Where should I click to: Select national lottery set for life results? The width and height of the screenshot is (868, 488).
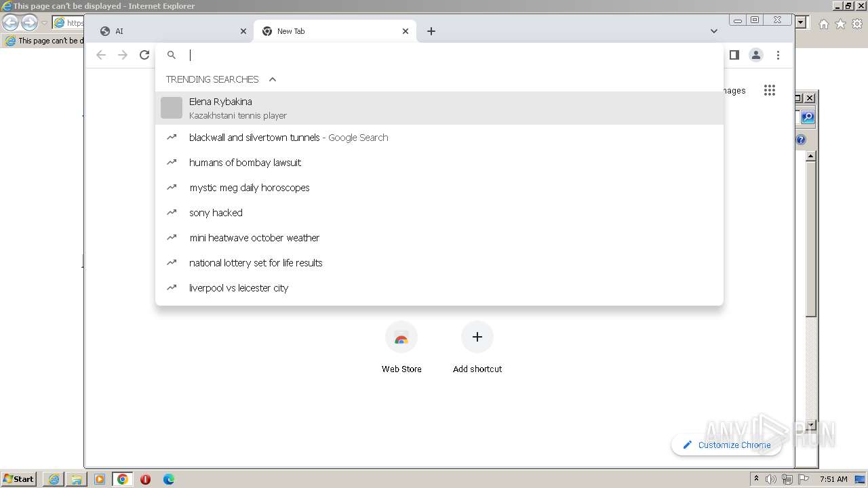coord(439,263)
